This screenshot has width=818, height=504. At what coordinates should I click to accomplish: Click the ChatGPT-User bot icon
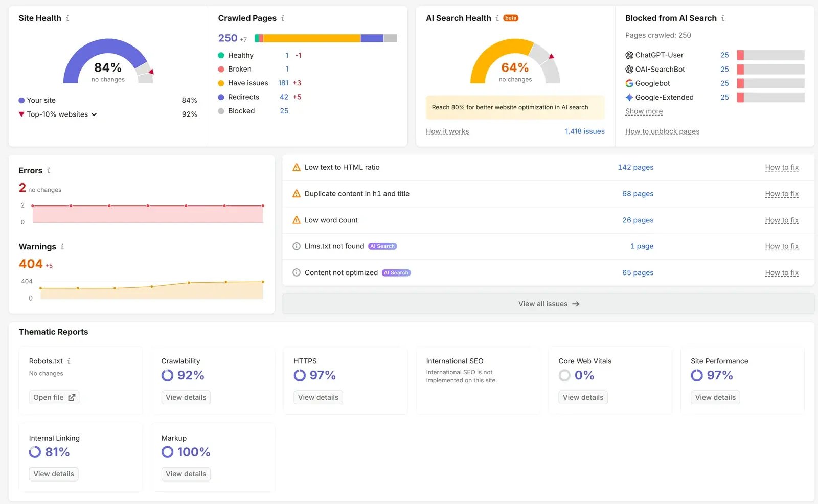(629, 55)
